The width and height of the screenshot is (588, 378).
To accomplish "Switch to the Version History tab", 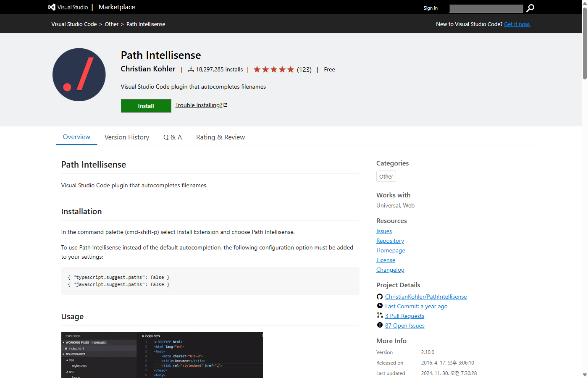I will (x=127, y=137).
